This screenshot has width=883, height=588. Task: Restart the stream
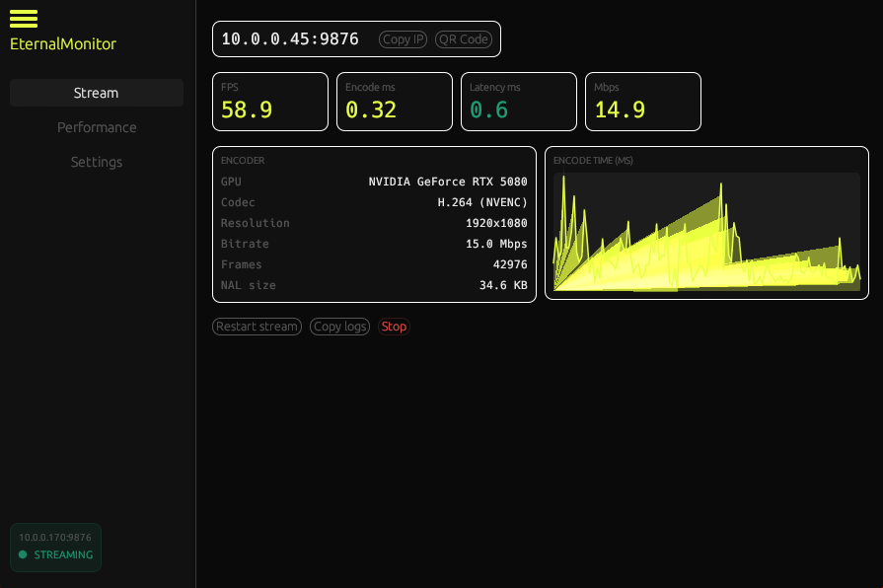[257, 327]
